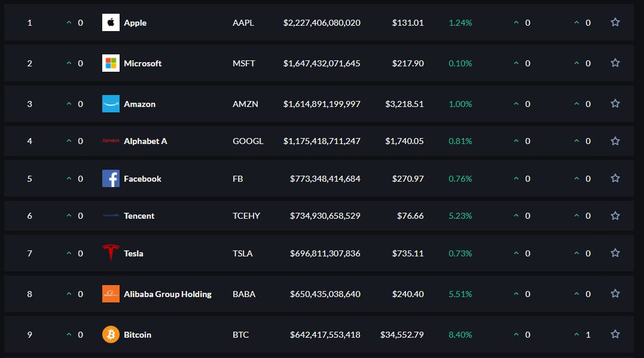Click the BTC ticker symbol

241,335
